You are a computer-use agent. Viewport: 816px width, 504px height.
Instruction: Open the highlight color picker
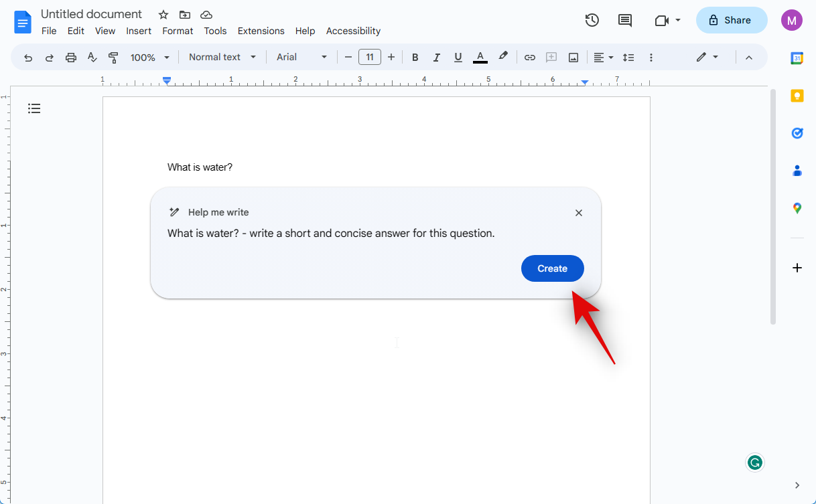(503, 57)
